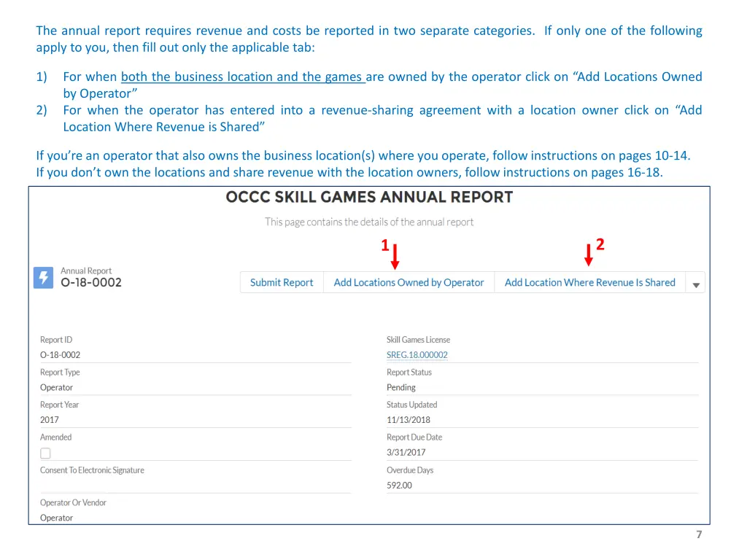The width and height of the screenshot is (747, 560).
Task: Select the Report Type value Operator
Action: [56, 387]
